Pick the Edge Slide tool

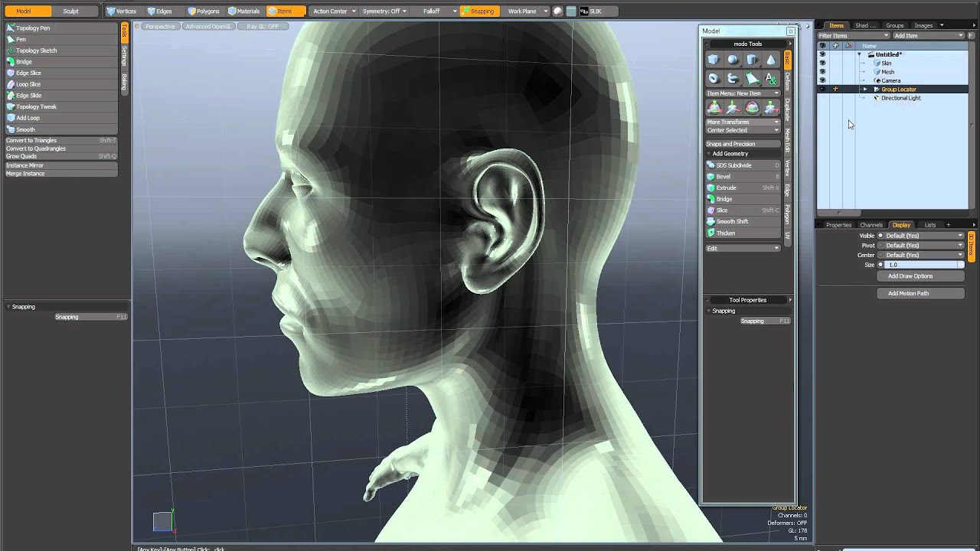click(x=61, y=96)
